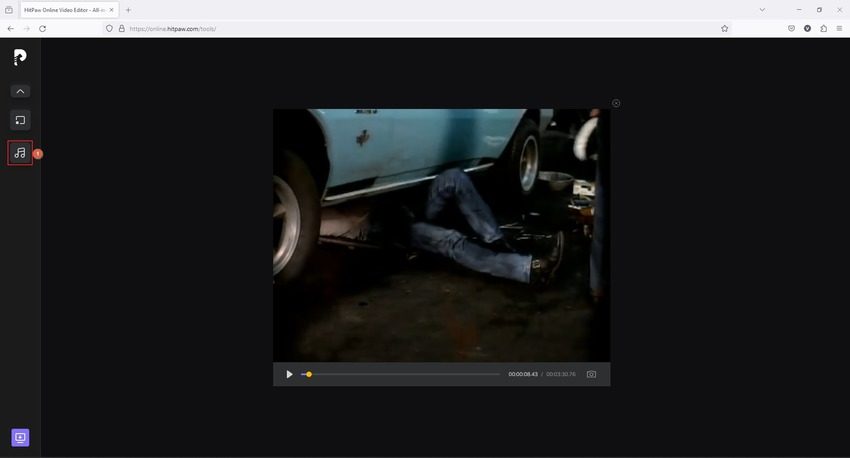The image size is (850, 458).
Task: Click the browser forward arrow
Action: coord(27,28)
